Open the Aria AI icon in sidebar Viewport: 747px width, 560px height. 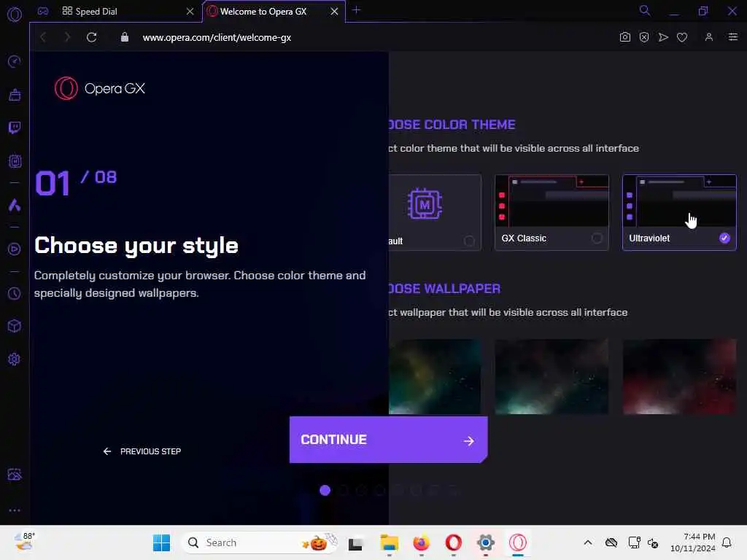pos(15,205)
